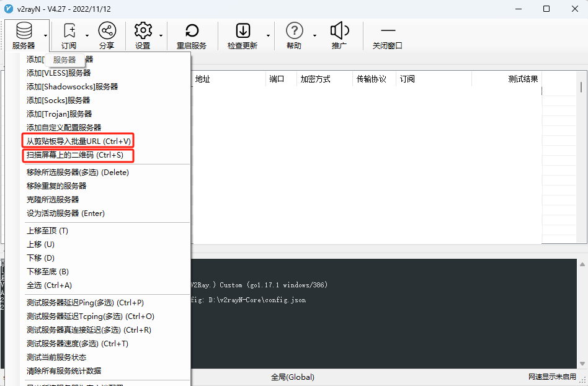Choose Scan QR code on screen (Ctrl+S)
This screenshot has width=588, height=386.
[x=78, y=155]
